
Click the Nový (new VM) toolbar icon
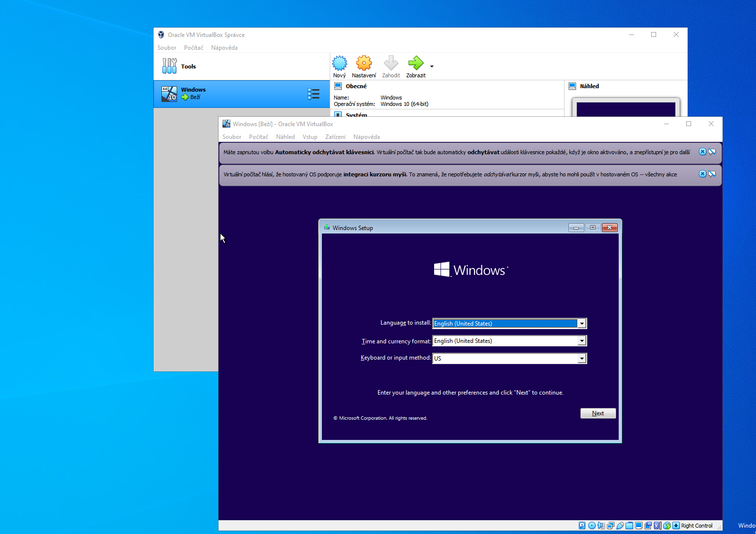pos(339,63)
